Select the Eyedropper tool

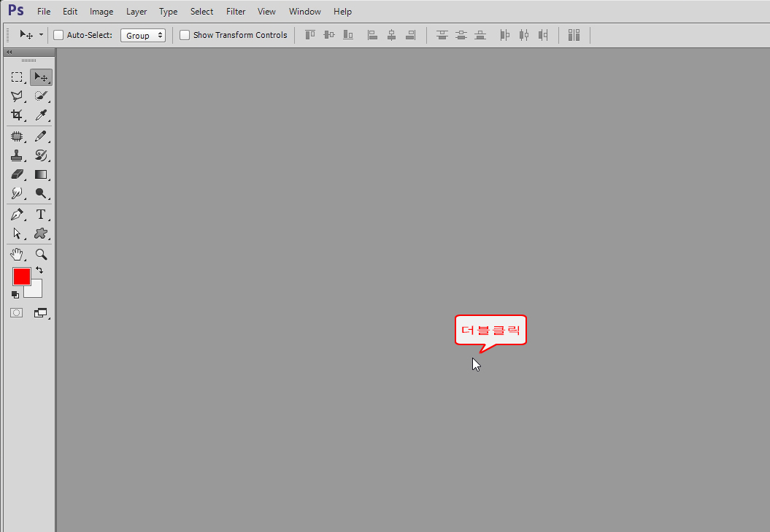(41, 115)
